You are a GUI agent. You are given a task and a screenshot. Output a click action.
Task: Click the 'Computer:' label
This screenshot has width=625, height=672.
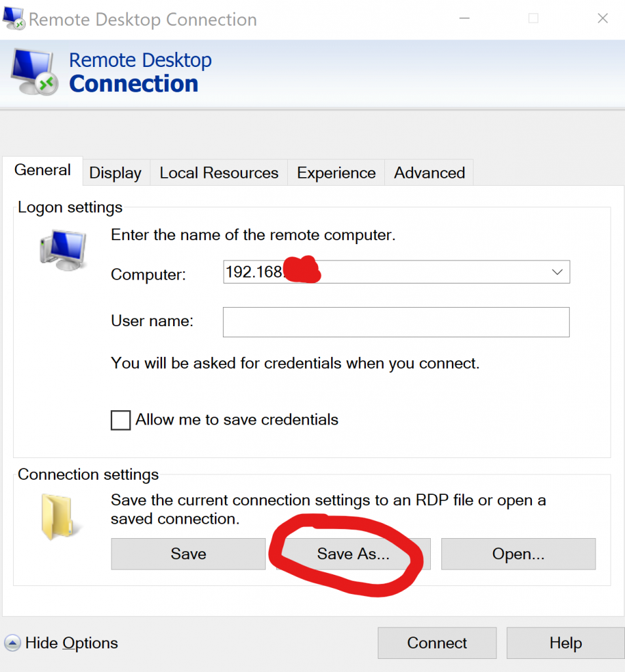coord(148,274)
